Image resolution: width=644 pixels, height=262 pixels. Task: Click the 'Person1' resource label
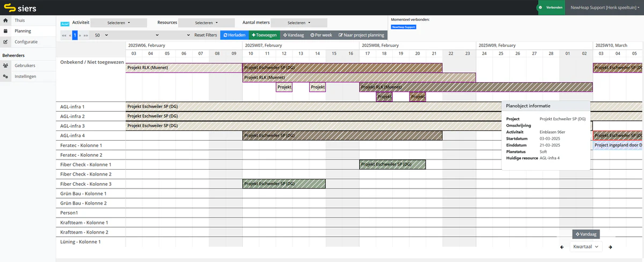tap(69, 213)
